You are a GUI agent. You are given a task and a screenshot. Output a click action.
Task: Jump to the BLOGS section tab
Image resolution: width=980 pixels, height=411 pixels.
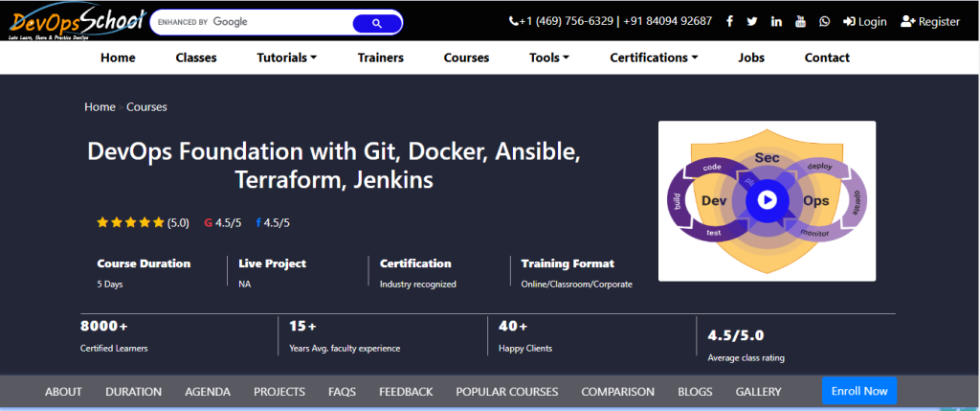tap(695, 392)
